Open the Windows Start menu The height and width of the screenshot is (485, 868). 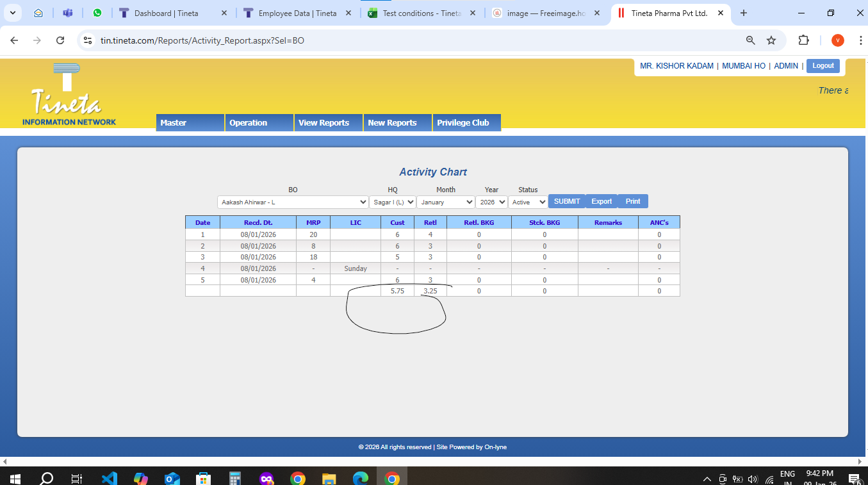(x=15, y=478)
